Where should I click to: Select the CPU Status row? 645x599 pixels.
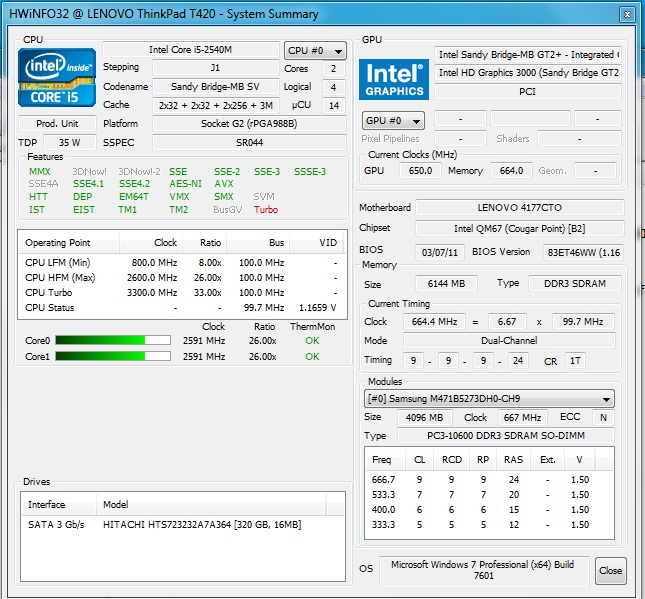tap(182, 308)
